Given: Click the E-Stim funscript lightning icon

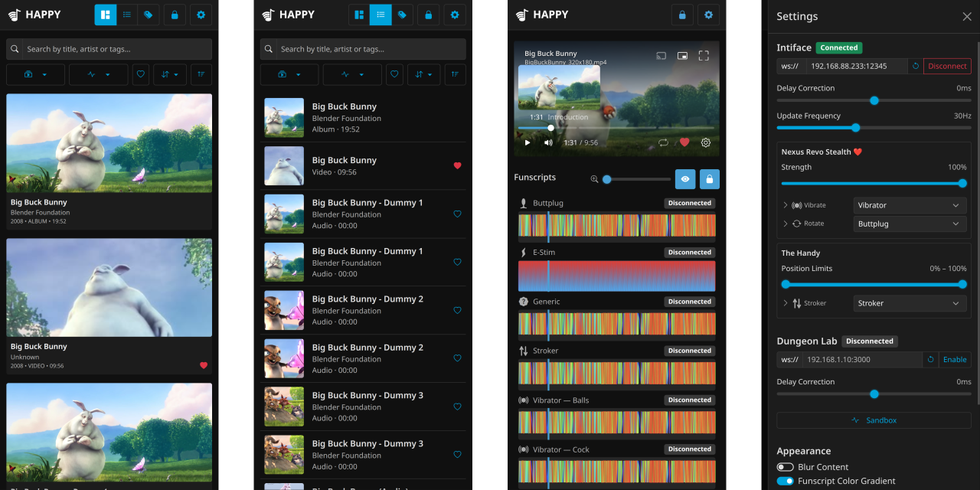Looking at the screenshot, I should click(524, 253).
